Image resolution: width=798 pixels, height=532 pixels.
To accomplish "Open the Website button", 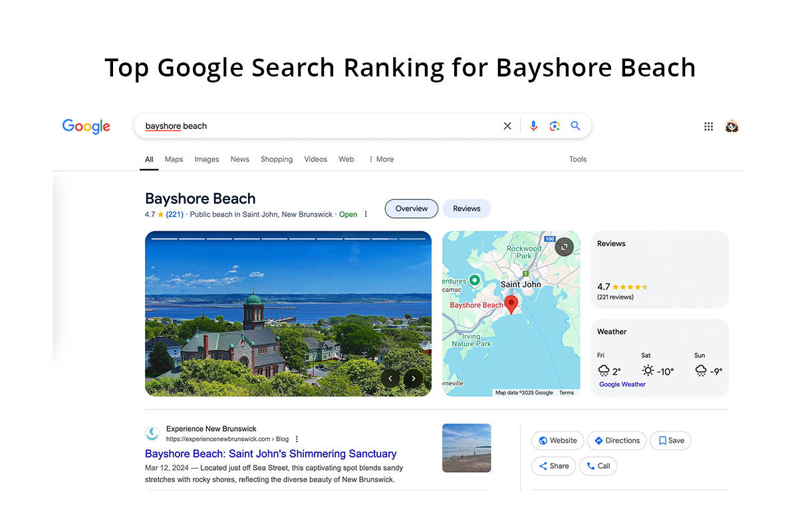I will pos(558,440).
